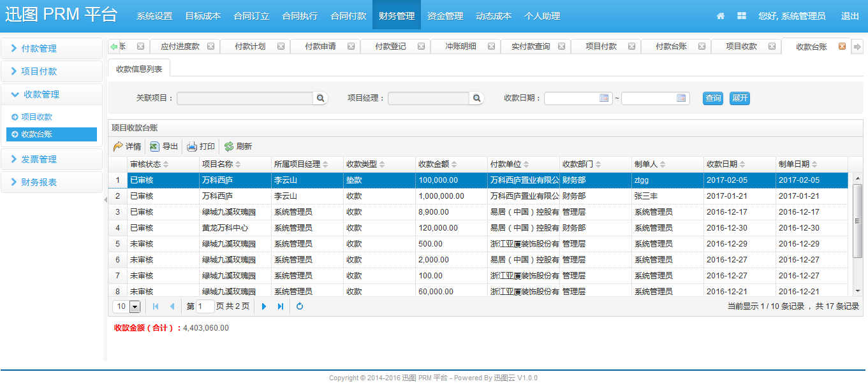Expand the 财务报表 sidebar section
This screenshot has height=386, width=868.
[52, 182]
